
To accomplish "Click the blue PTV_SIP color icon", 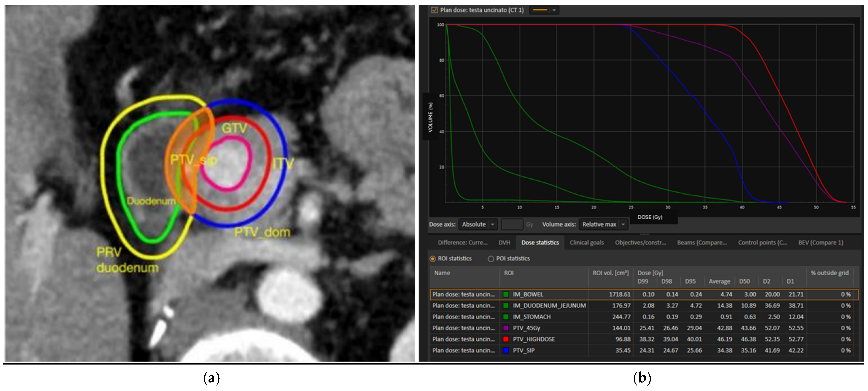I will (x=506, y=350).
